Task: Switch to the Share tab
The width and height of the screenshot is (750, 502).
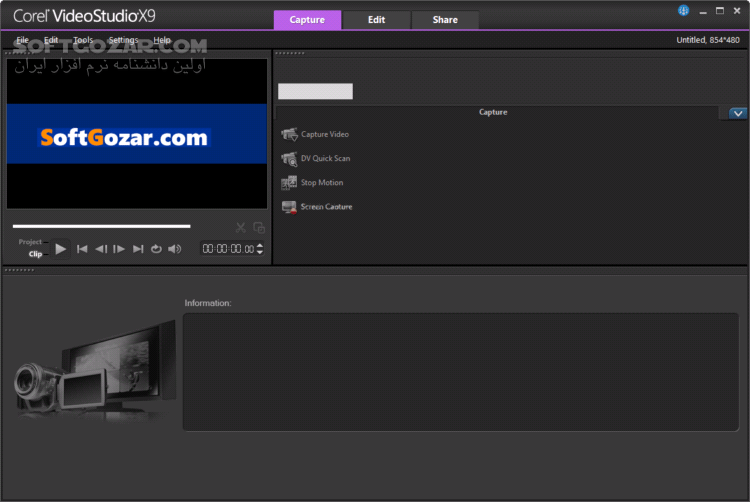Action: (445, 20)
